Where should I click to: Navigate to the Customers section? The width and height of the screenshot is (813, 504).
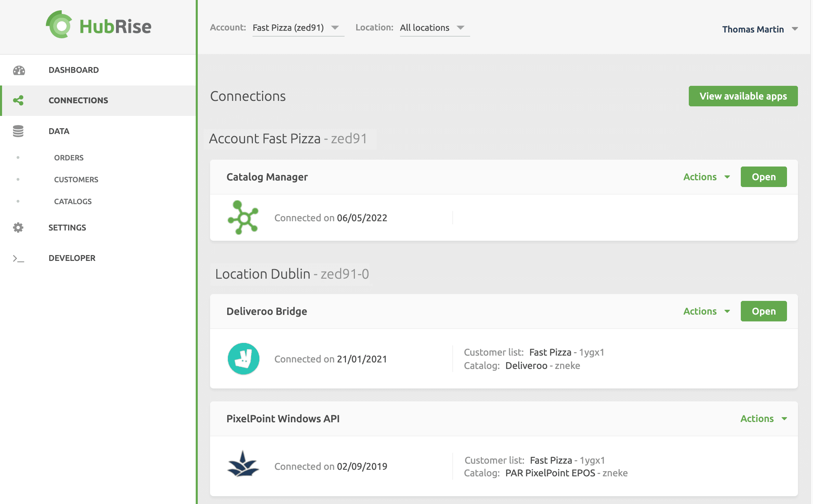(76, 179)
